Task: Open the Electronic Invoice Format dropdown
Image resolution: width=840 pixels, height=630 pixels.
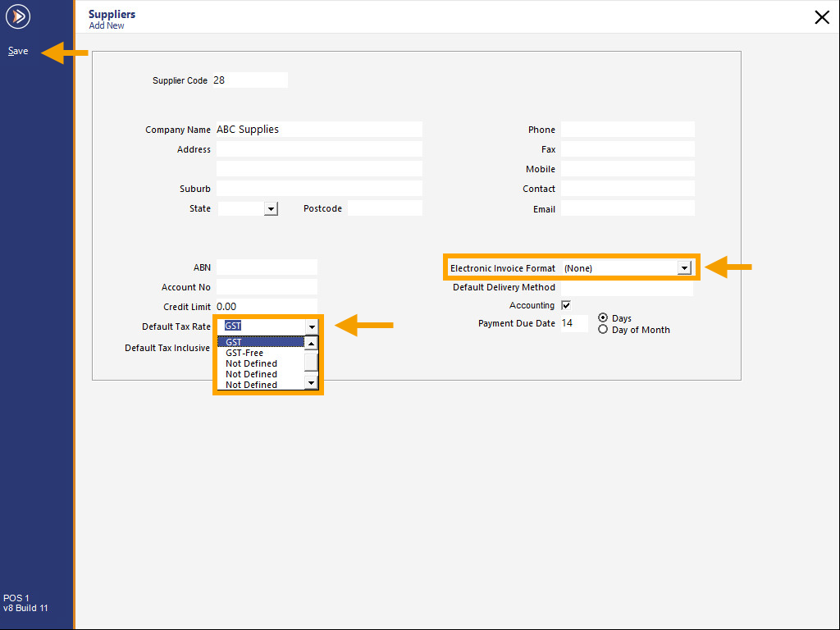Action: pyautogui.click(x=684, y=268)
